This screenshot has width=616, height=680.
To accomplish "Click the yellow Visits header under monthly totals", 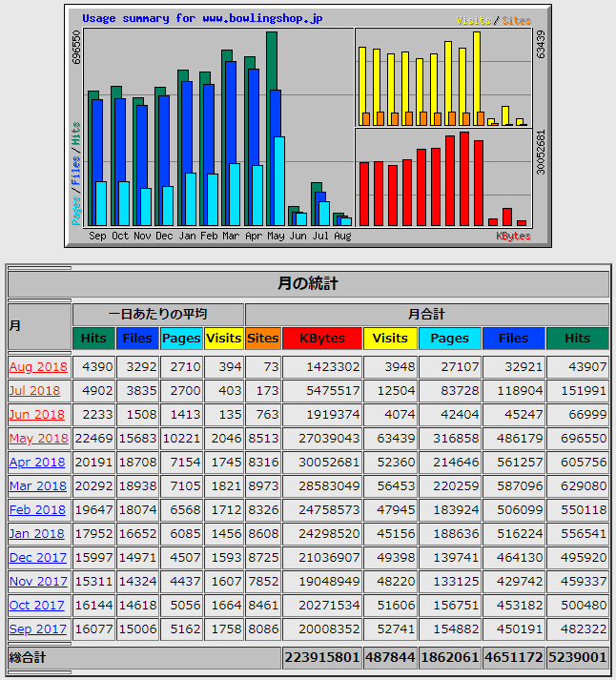I will pyautogui.click(x=390, y=338).
